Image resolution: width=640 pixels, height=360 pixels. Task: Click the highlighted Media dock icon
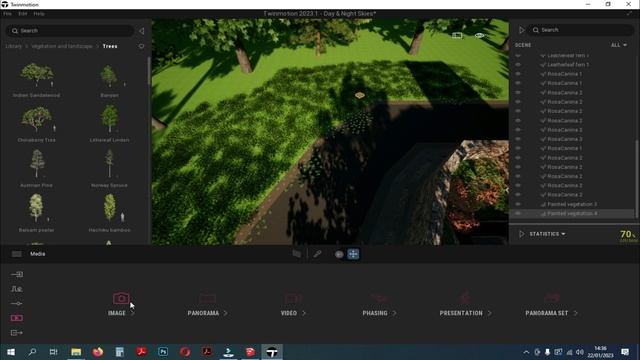click(17, 318)
